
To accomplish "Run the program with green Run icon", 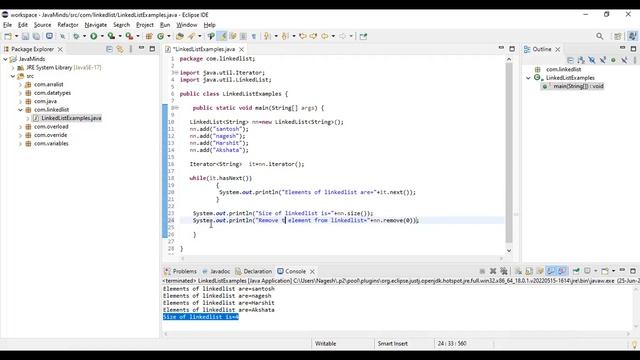I will coord(94,36).
